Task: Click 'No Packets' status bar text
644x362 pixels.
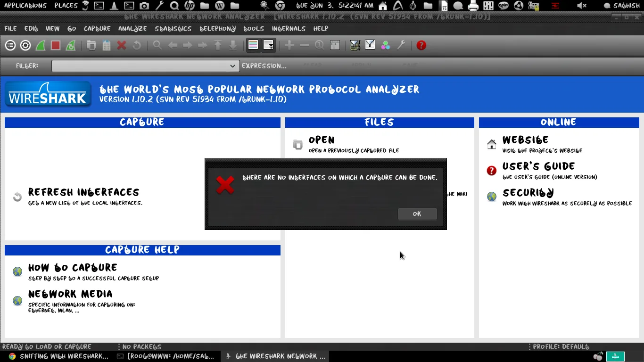Action: pos(141,347)
